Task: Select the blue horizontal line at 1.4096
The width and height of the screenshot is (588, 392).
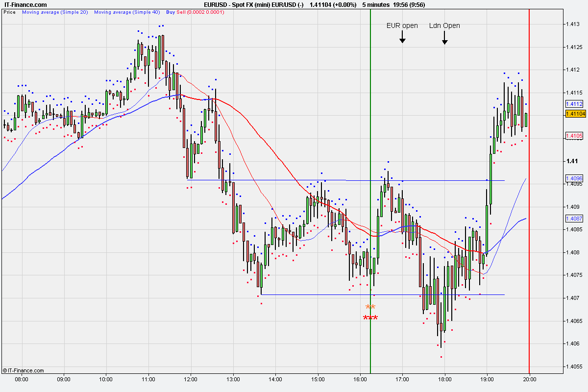Action: click(425, 180)
